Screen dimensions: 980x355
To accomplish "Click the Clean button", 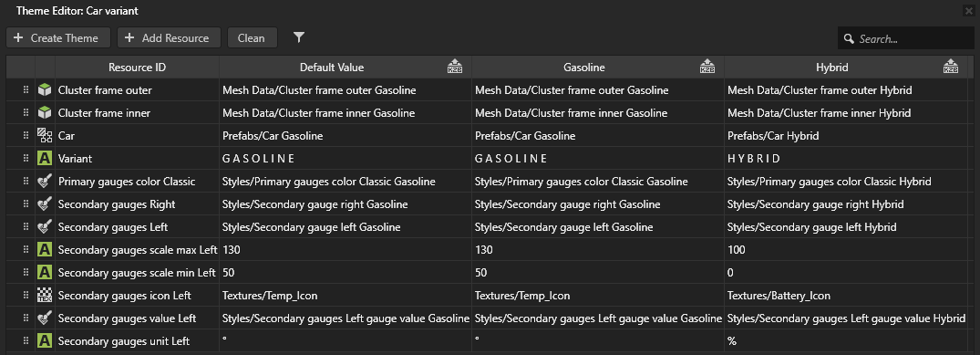I will click(252, 38).
